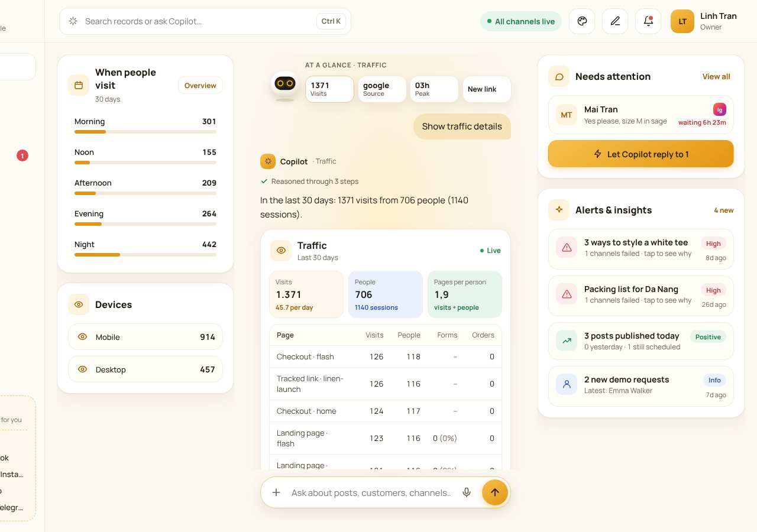Open the Overview selector in visit card
This screenshot has width=757, height=532.
200,85
